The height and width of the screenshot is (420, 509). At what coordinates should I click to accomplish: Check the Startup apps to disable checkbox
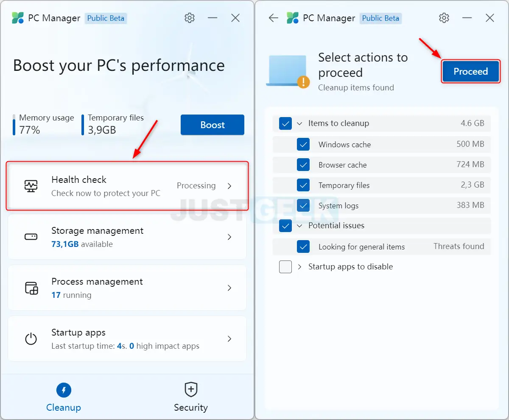(285, 267)
